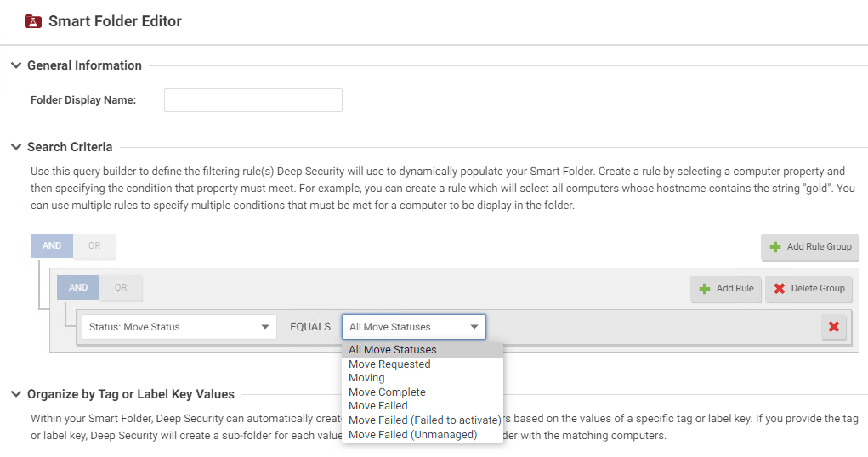
Task: Collapse Organize by Tag or Label section
Action: coord(16,394)
